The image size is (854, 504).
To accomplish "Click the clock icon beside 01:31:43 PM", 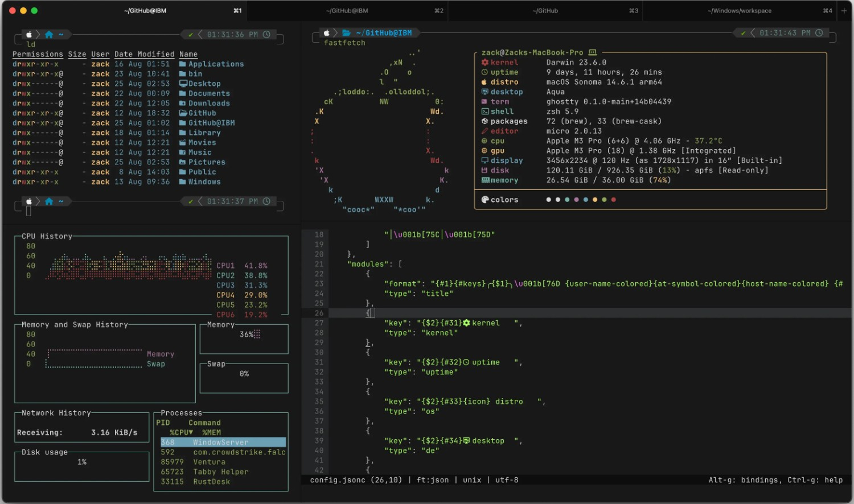I will pyautogui.click(x=819, y=33).
